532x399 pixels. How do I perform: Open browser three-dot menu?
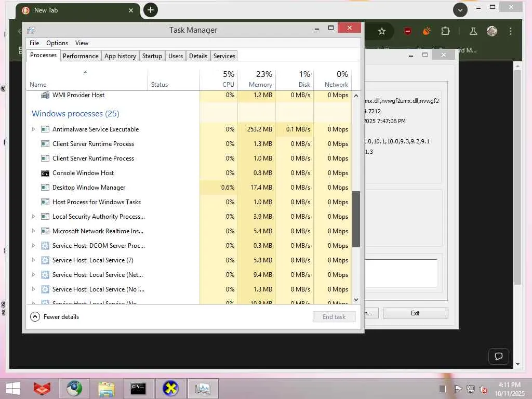(511, 32)
